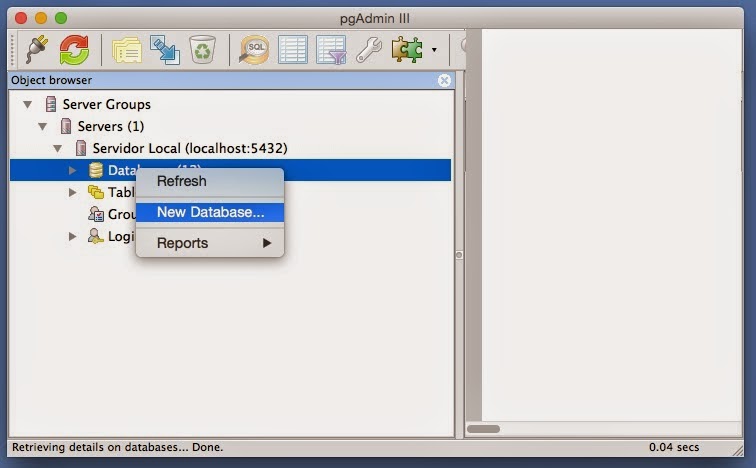Image resolution: width=756 pixels, height=468 pixels.
Task: Open the object Properties toolbar icon
Action: [x=127, y=50]
